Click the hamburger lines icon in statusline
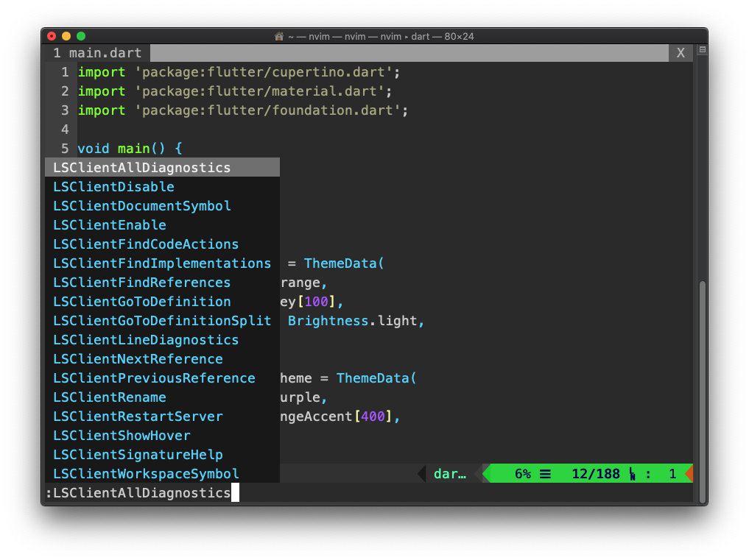The height and width of the screenshot is (560, 749). 545,474
